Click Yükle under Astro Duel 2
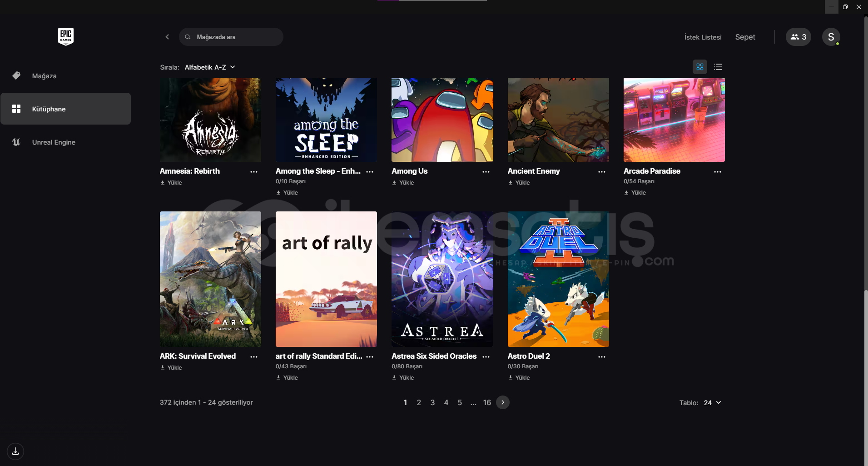Screen dimensions: 868x466 tap(519, 378)
